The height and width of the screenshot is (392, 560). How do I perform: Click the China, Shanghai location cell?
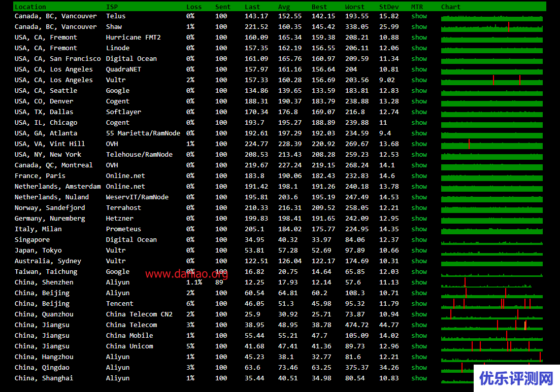(x=44, y=378)
